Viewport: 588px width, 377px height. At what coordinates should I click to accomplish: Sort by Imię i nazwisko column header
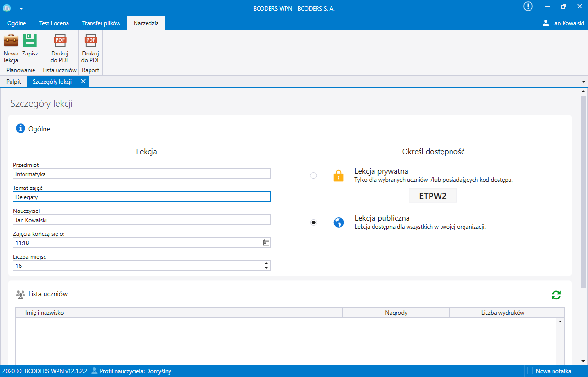click(x=183, y=312)
